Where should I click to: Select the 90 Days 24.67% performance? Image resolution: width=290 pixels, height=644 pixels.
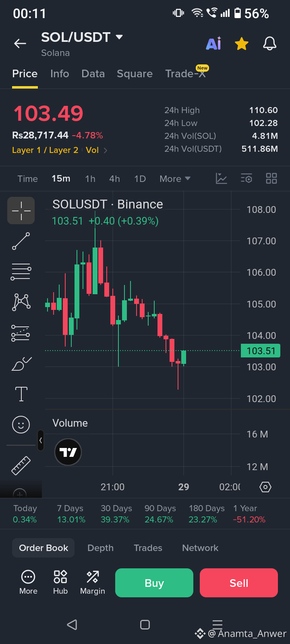(160, 514)
